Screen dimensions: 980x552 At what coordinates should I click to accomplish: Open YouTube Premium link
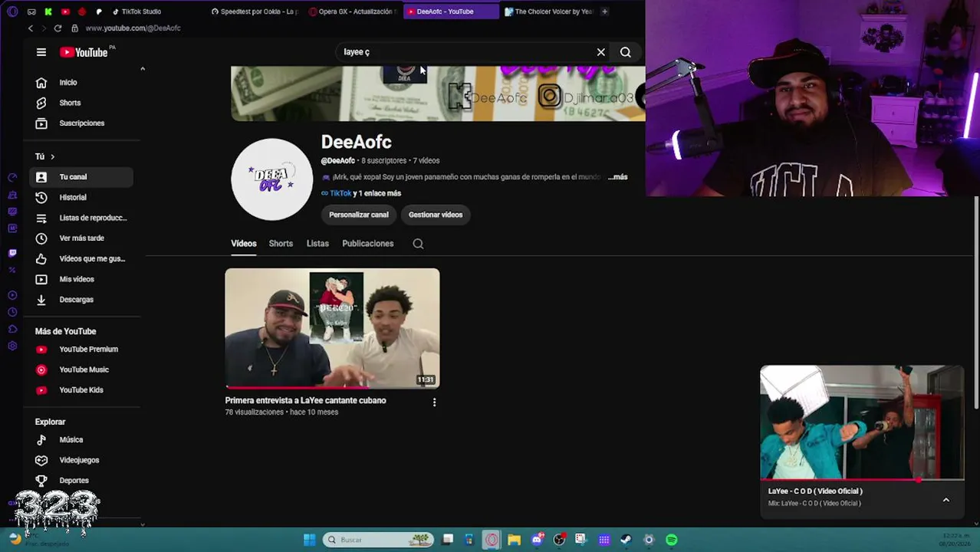(x=81, y=349)
